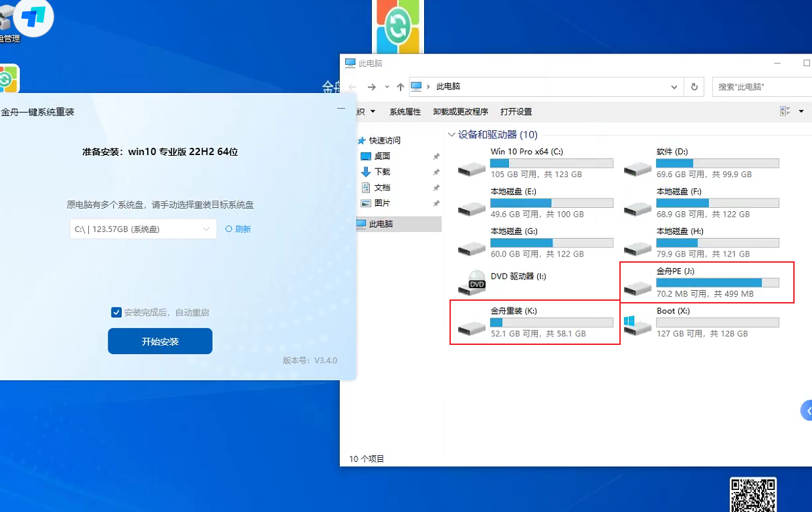Expand the target system disk dropdown
Image resolution: width=812 pixels, height=512 pixels.
pyautogui.click(x=206, y=229)
